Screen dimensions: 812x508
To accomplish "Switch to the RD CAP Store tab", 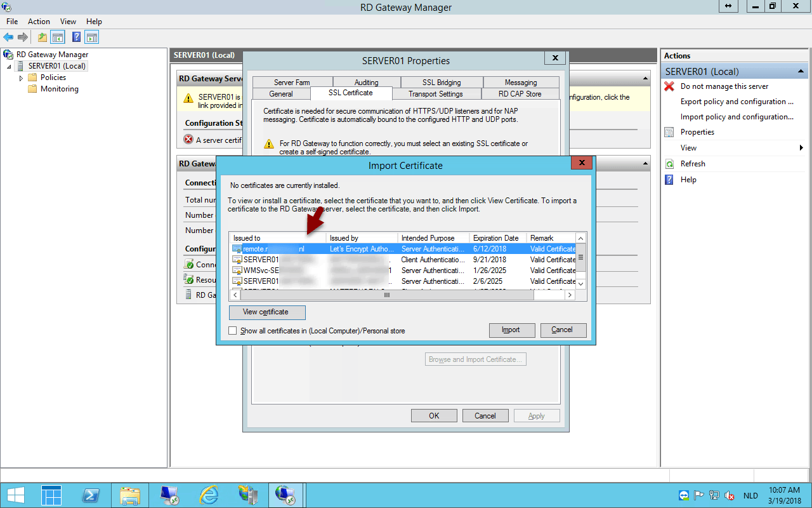I will coord(520,94).
